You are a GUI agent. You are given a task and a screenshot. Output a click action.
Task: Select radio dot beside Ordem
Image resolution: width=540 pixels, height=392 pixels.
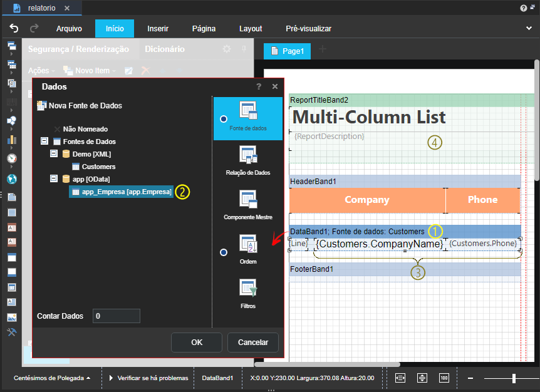[224, 252]
